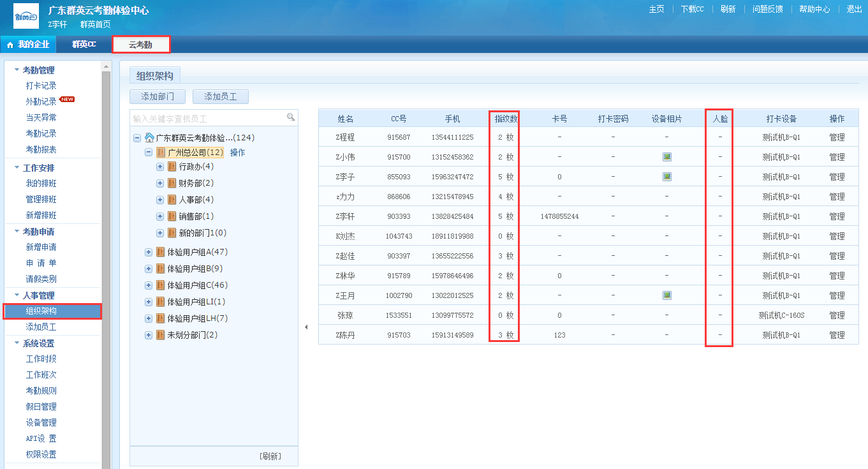
Task: Select the 组织架构 panel tab
Action: click(155, 75)
